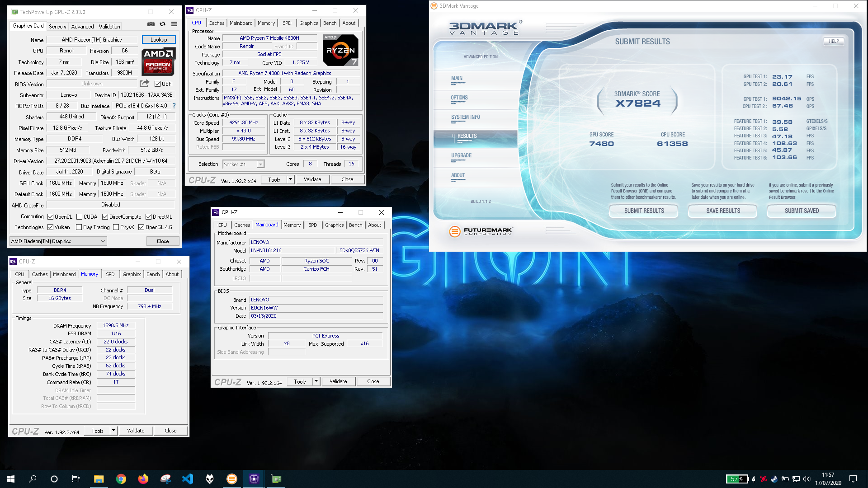Image resolution: width=868 pixels, height=488 pixels.
Task: Open Visual Studio Code from the taskbar
Action: point(188,479)
